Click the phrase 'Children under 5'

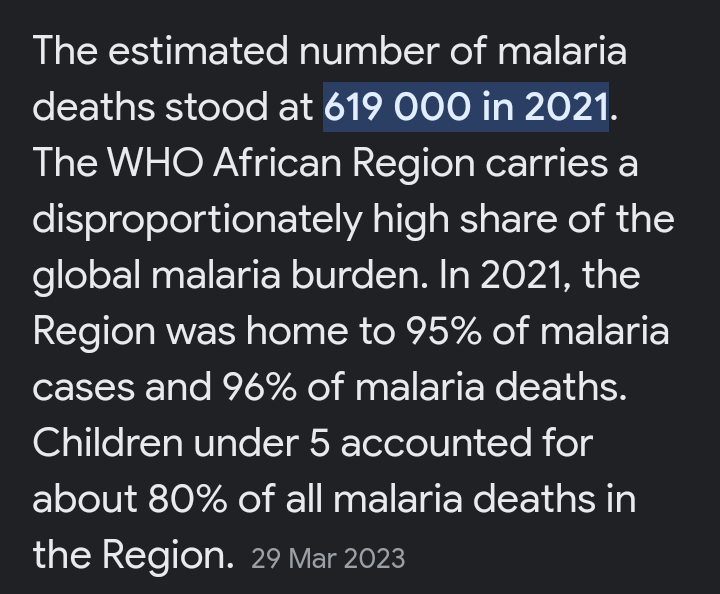coord(181,443)
